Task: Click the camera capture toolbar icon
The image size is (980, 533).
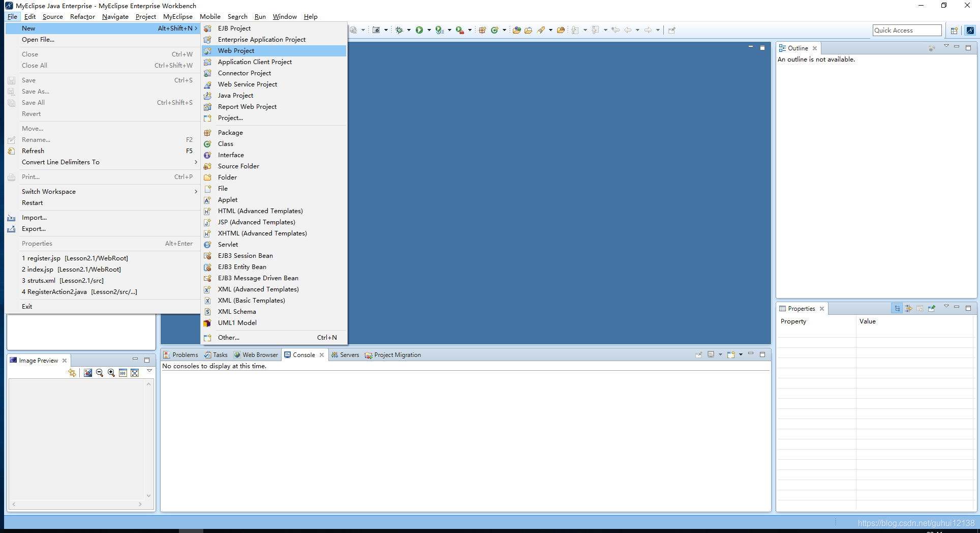Action: click(376, 30)
